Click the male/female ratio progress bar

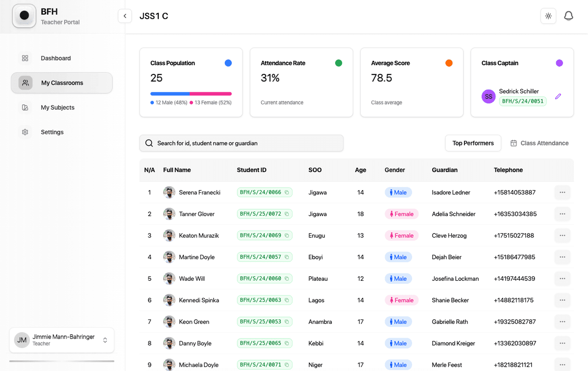[191, 93]
